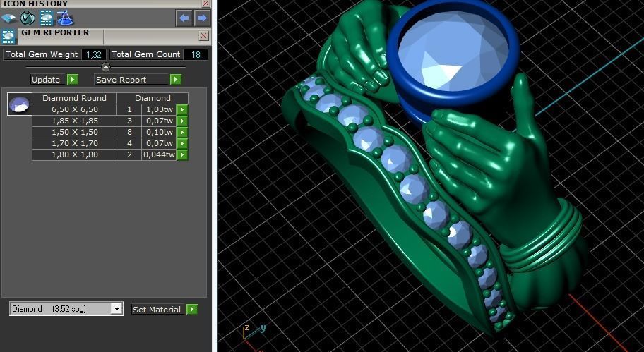Click the green arrow next to Update

(x=72, y=79)
